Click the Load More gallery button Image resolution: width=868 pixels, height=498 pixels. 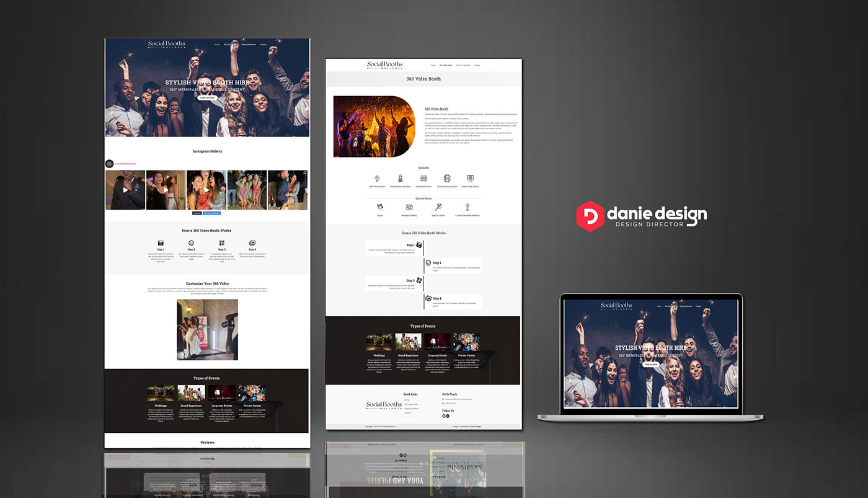click(x=197, y=213)
